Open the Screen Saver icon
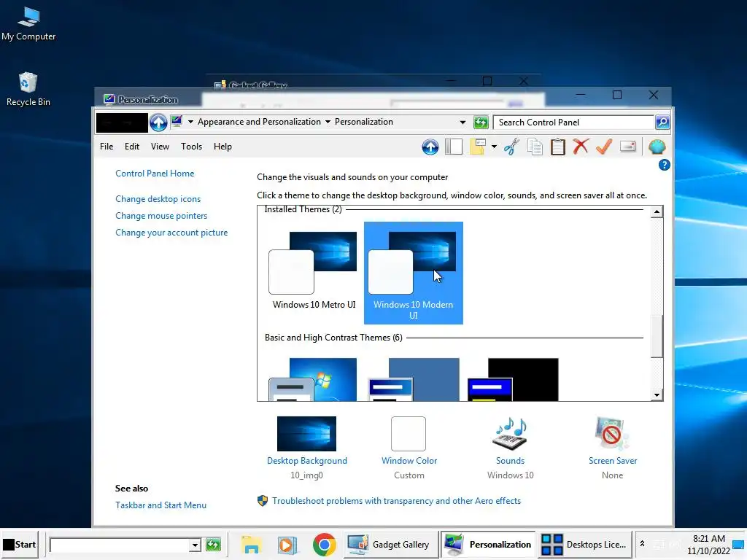The height and width of the screenshot is (560, 747). [612, 434]
